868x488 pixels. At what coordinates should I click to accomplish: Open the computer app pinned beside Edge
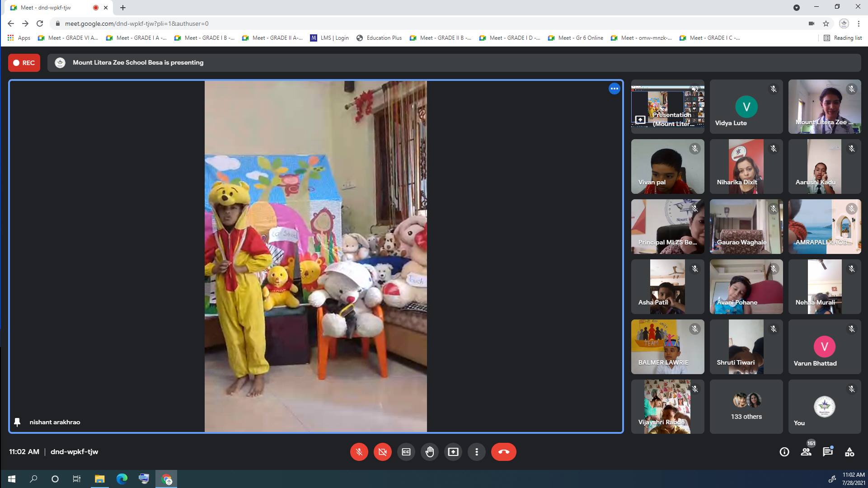144,479
